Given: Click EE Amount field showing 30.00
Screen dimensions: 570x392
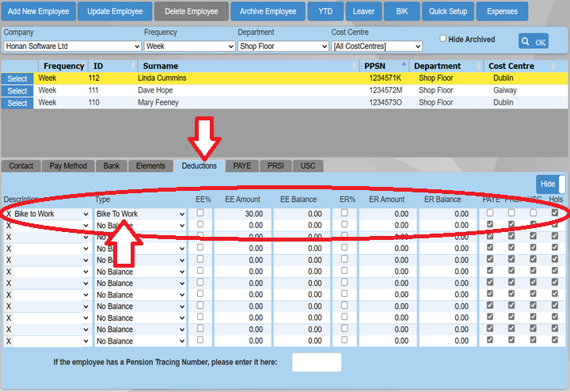Looking at the screenshot, I should click(241, 214).
